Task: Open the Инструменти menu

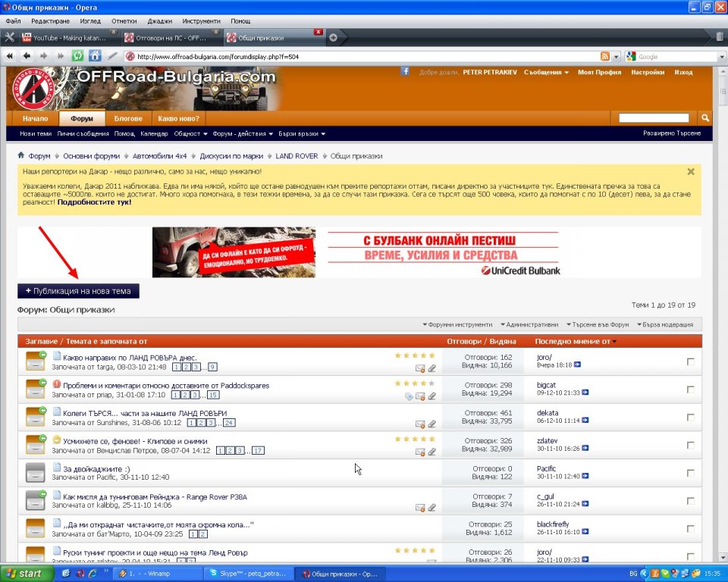Action: point(201,21)
